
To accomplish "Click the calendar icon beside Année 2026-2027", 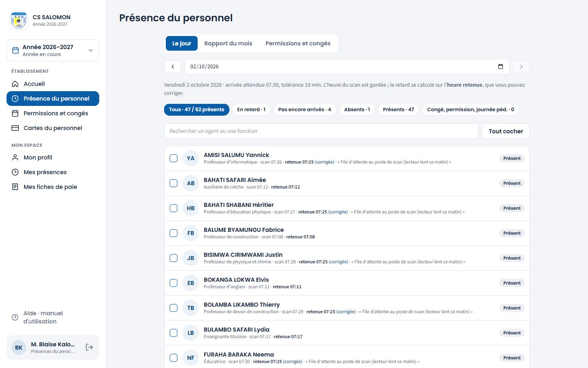I will [x=16, y=50].
